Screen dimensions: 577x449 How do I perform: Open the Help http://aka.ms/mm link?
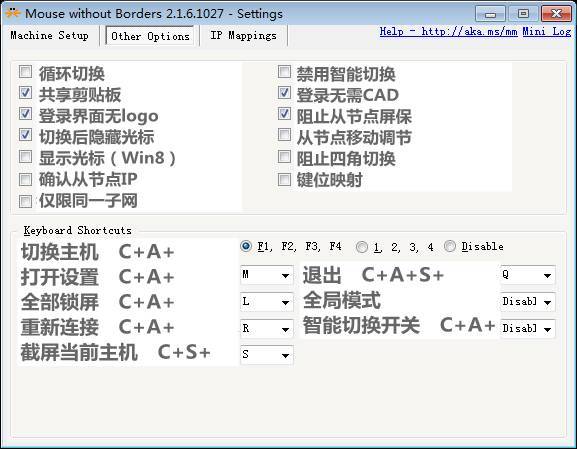tap(449, 32)
